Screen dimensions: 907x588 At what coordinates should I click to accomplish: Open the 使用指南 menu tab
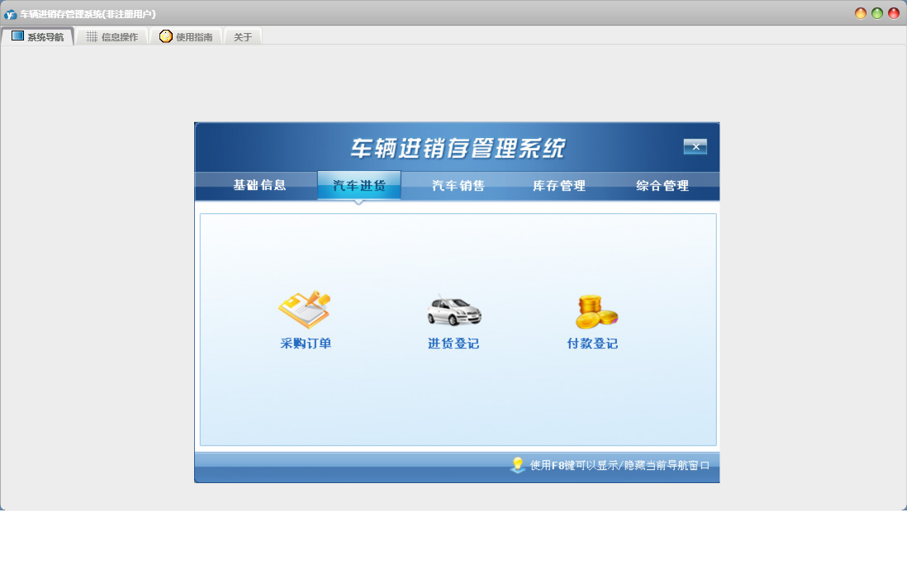186,36
